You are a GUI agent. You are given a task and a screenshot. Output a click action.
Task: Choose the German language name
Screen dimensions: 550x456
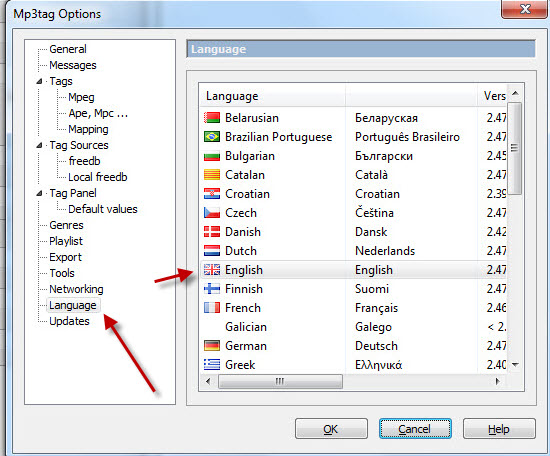[x=246, y=346]
